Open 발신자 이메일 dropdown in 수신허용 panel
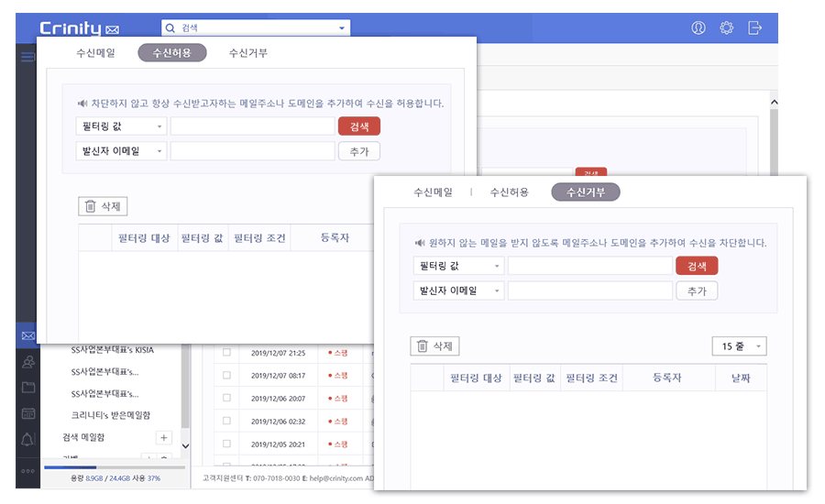Image resolution: width=825 pixels, height=504 pixels. [x=121, y=151]
